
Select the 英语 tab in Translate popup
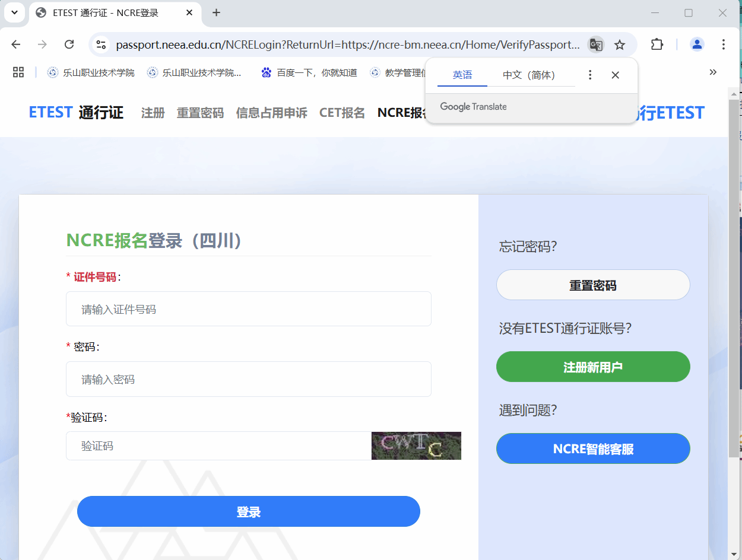tap(462, 75)
